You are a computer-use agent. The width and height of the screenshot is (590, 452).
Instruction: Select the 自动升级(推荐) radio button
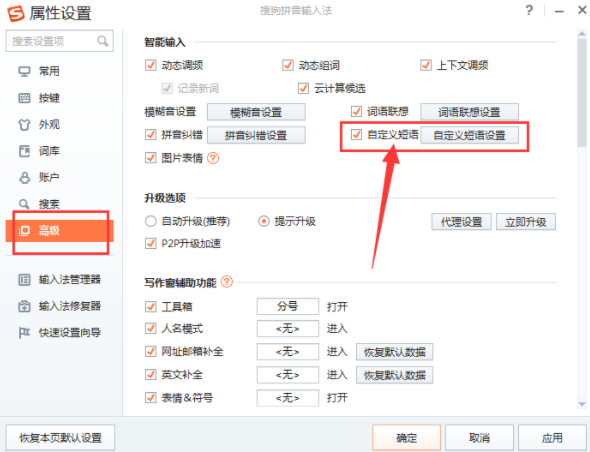151,221
